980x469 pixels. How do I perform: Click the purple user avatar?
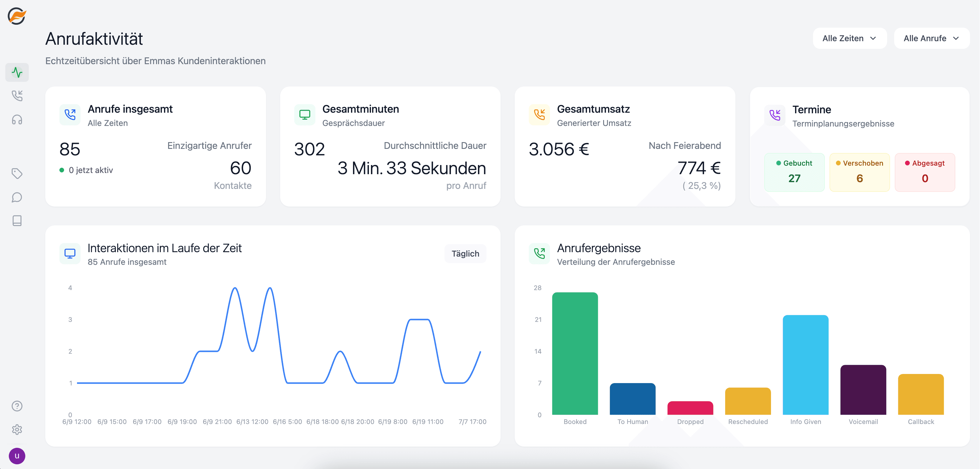coord(17,456)
